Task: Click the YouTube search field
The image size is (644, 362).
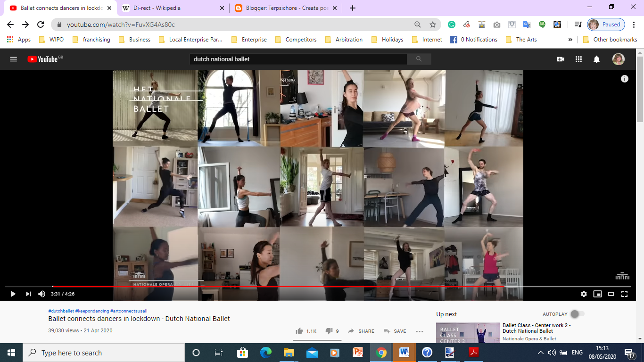Action: click(x=298, y=59)
